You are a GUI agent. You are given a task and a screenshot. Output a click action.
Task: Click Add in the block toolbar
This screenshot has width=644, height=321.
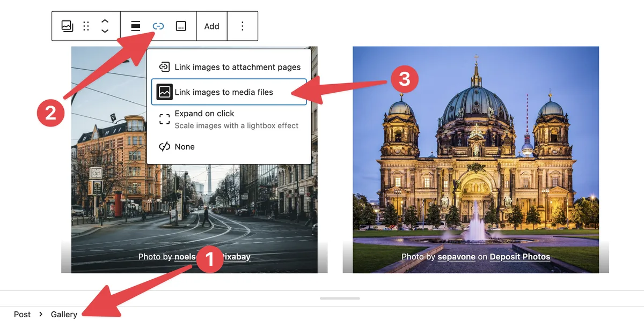click(212, 26)
